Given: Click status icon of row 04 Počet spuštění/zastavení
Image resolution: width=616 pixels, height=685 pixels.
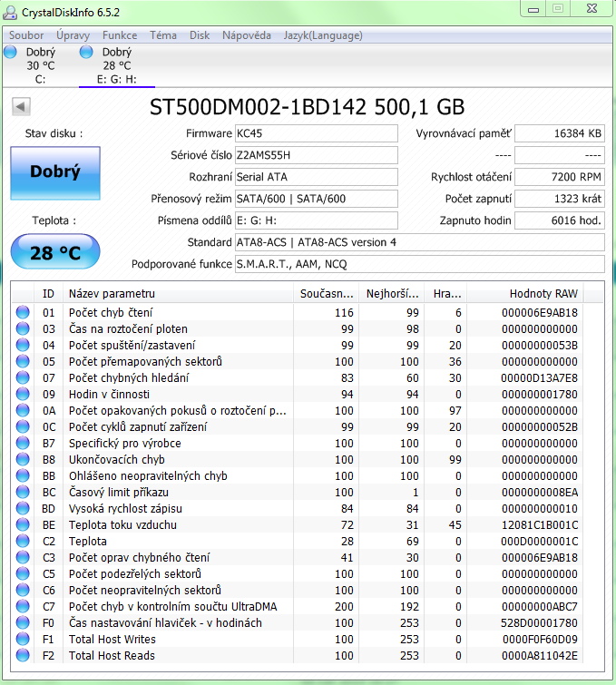Looking at the screenshot, I should pyautogui.click(x=23, y=345).
